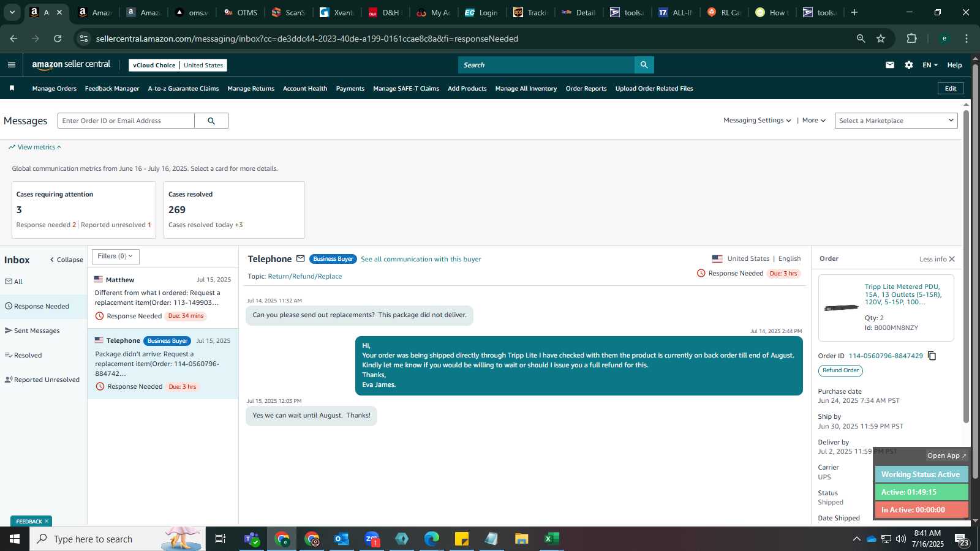Open a new Chrome tab
The width and height of the screenshot is (980, 551).
click(x=854, y=12)
